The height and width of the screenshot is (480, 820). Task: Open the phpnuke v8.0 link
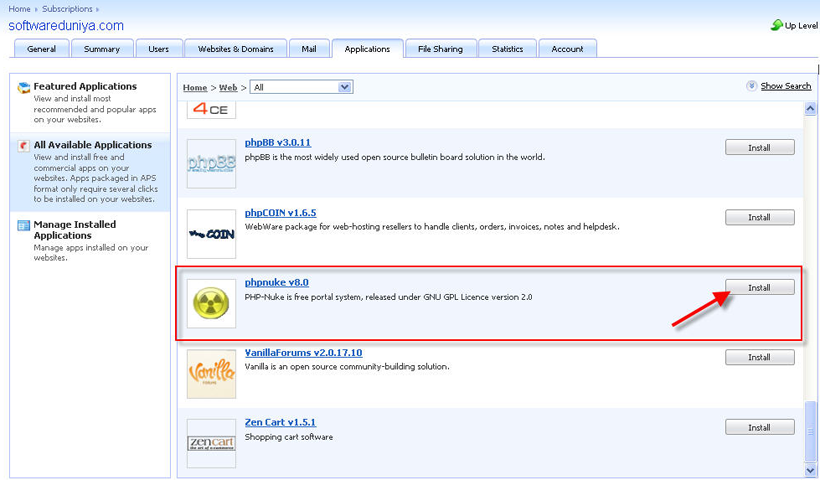(x=277, y=282)
